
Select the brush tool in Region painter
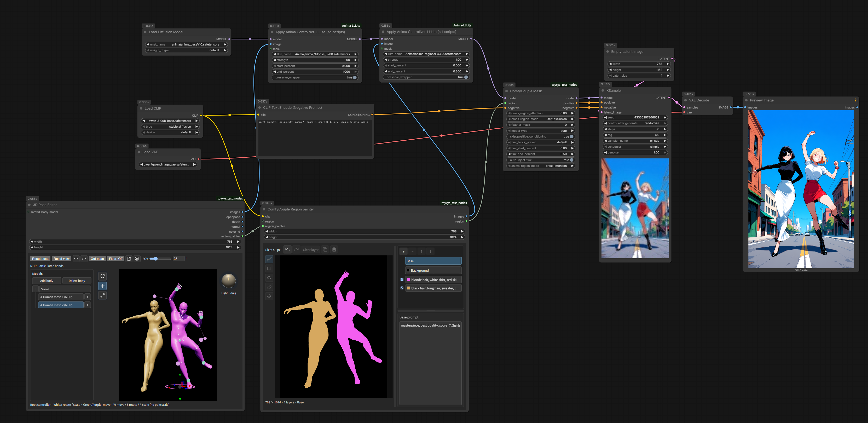click(x=269, y=259)
